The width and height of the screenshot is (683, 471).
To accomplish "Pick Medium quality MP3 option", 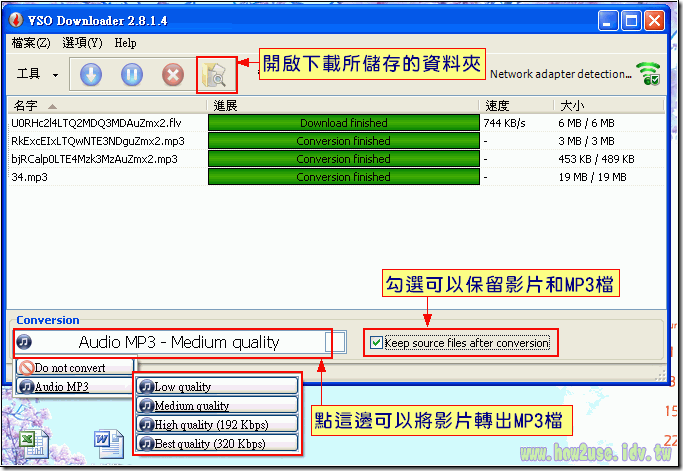I will [x=217, y=406].
